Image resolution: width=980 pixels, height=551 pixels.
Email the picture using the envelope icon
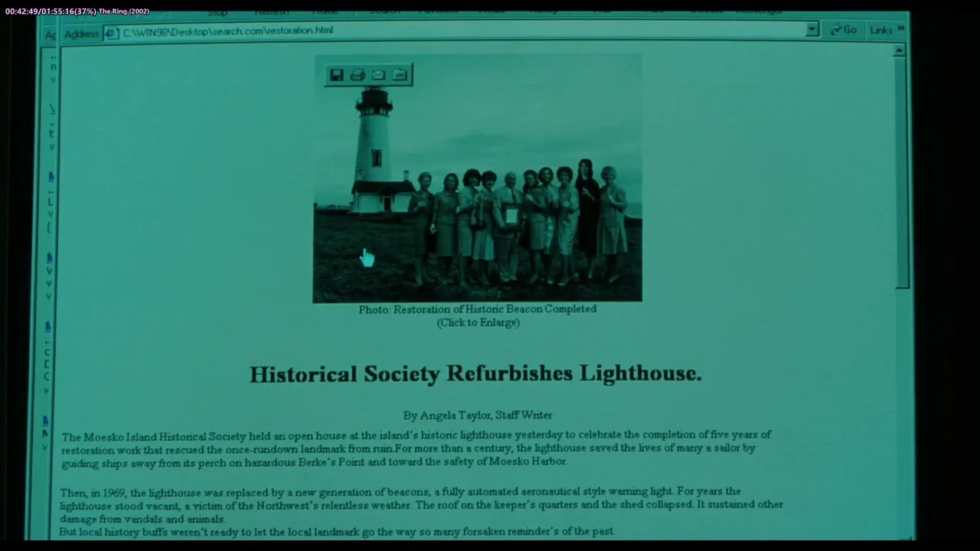pos(378,74)
